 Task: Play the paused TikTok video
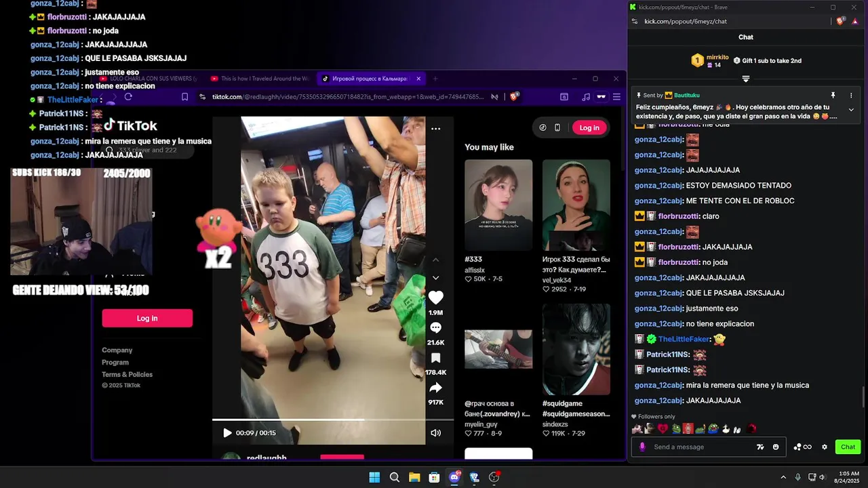coord(227,433)
